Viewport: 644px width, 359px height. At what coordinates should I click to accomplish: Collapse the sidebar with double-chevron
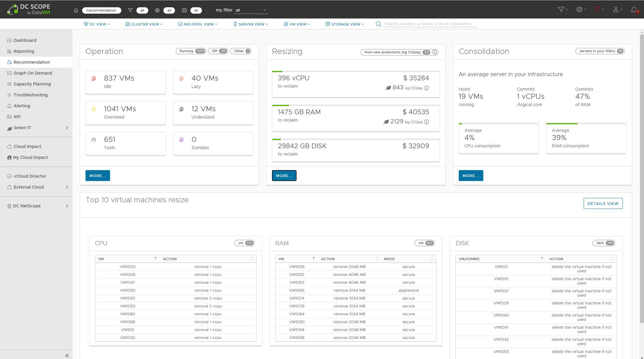[67, 355]
